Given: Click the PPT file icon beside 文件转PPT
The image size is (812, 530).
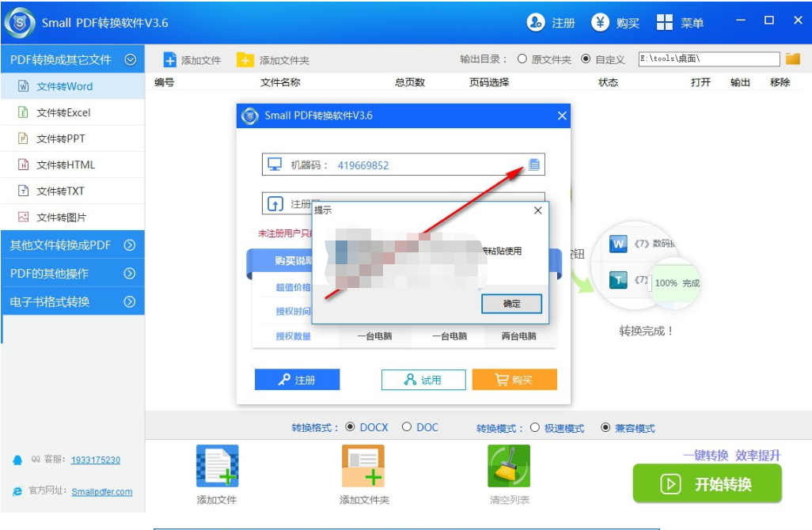Looking at the screenshot, I should point(23,138).
